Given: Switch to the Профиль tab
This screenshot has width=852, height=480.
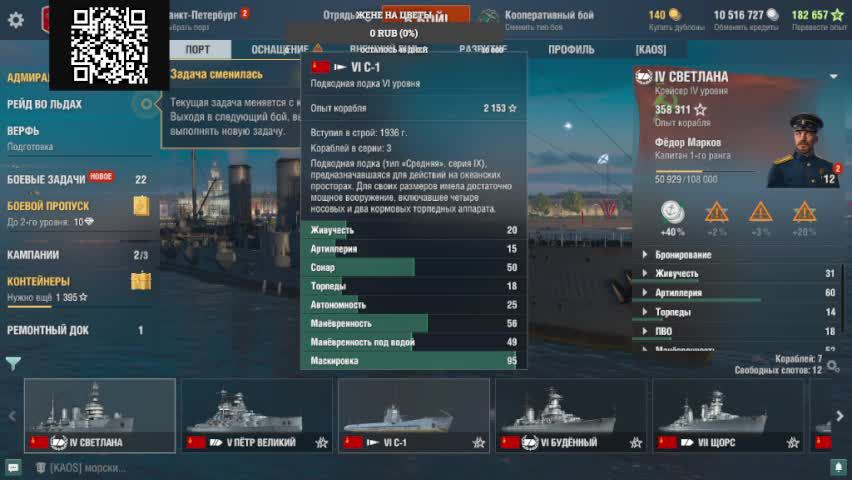Looking at the screenshot, I should coord(571,49).
